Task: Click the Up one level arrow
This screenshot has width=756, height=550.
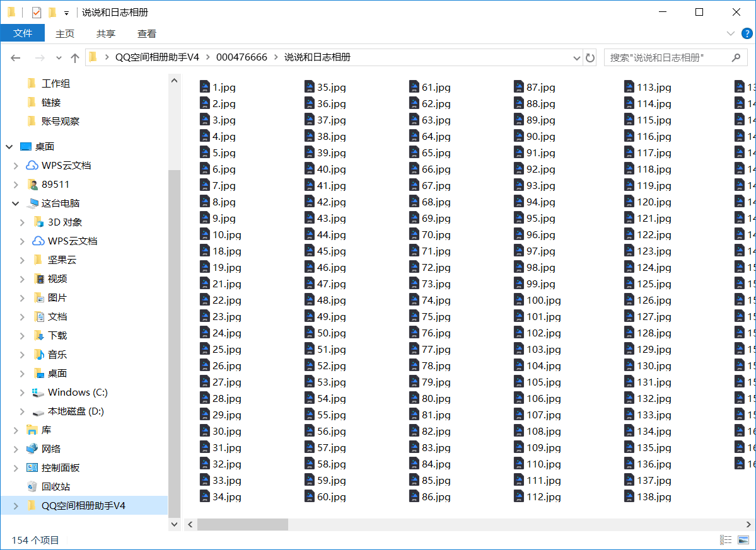Action: pyautogui.click(x=75, y=58)
